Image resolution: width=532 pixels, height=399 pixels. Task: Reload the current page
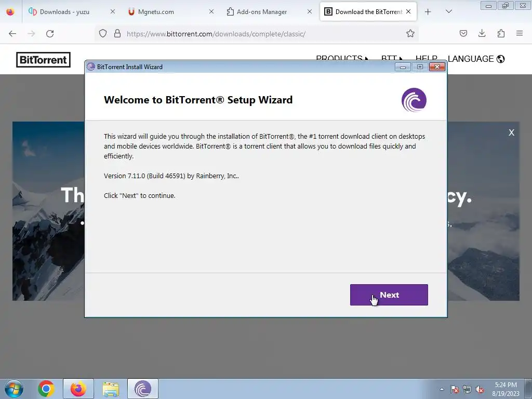[x=50, y=34]
